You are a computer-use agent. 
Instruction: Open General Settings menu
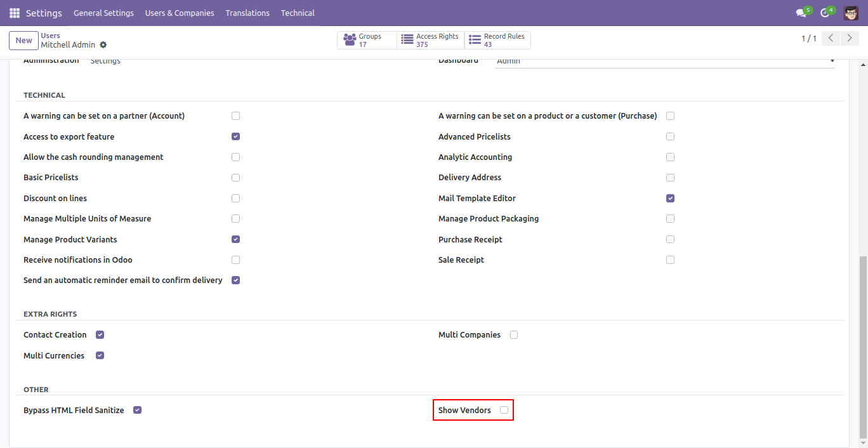(103, 13)
